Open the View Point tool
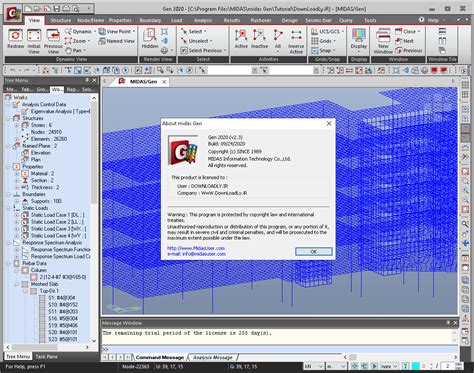Screen dimensions: 474x373 [117, 32]
